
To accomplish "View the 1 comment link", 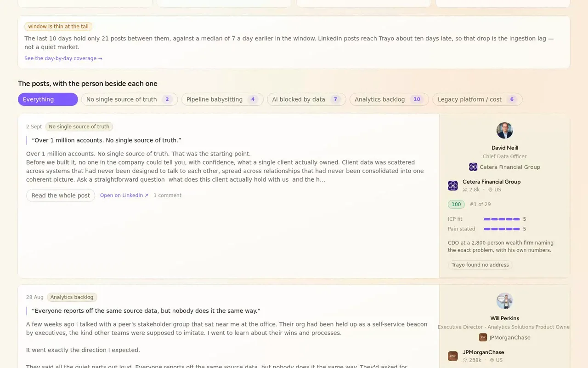I will coord(167,195).
